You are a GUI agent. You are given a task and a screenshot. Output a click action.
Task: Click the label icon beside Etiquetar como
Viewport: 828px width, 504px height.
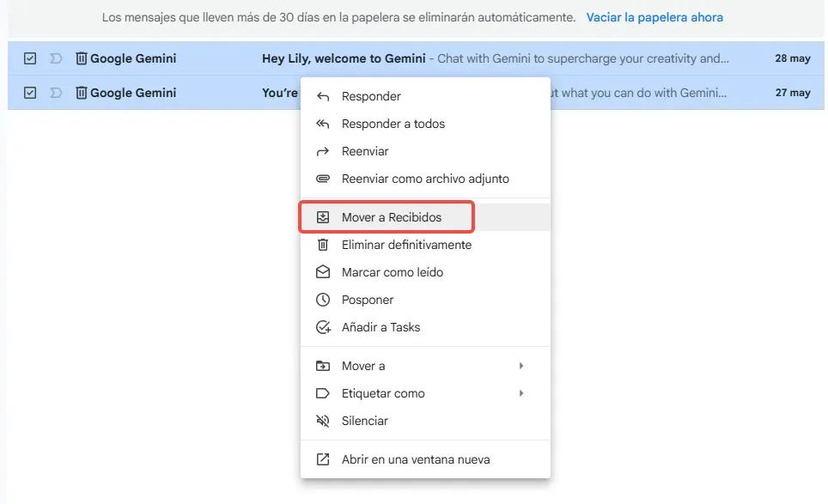pyautogui.click(x=323, y=393)
